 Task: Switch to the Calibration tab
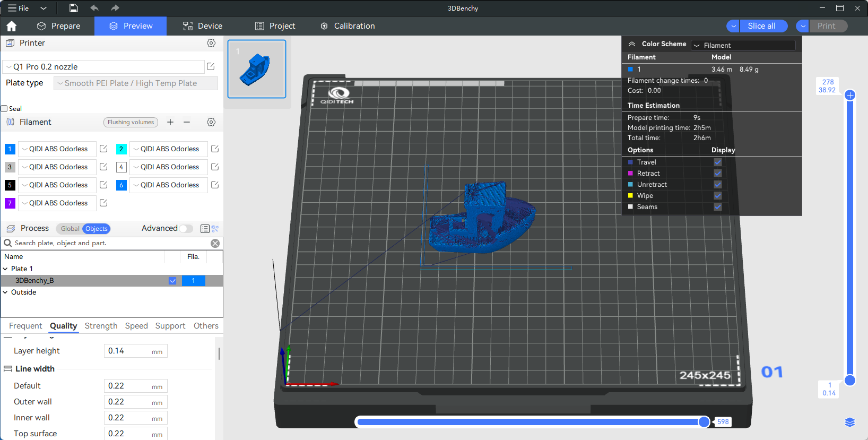click(x=348, y=26)
